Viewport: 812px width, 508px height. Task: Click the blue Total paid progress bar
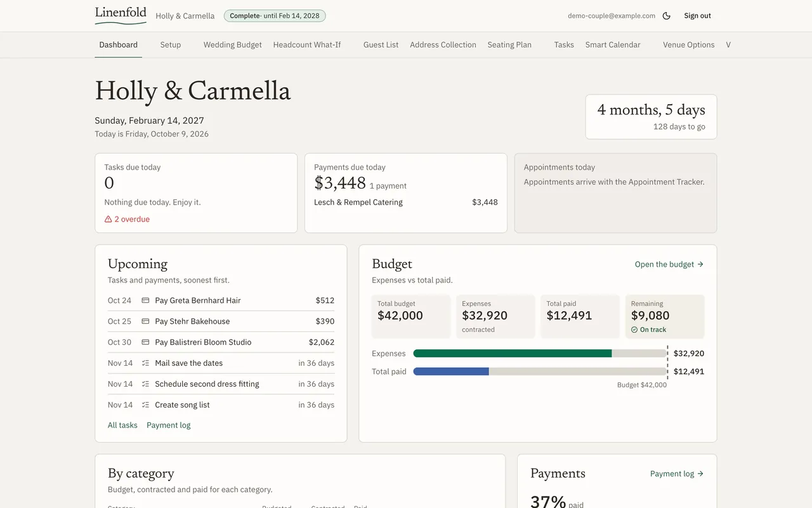[x=451, y=371]
